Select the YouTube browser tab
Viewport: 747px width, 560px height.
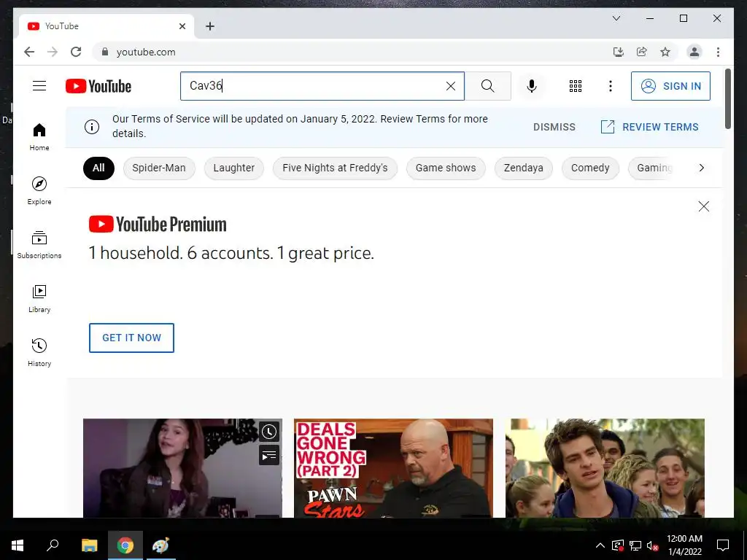[107, 26]
